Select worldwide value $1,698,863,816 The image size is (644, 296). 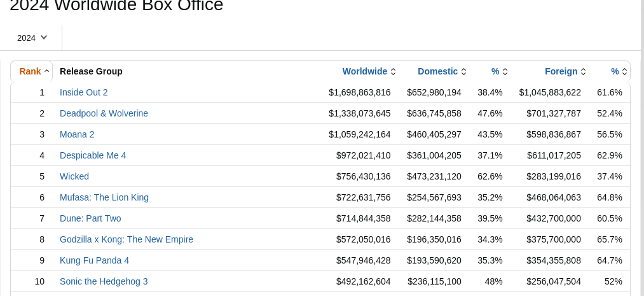[x=360, y=92]
